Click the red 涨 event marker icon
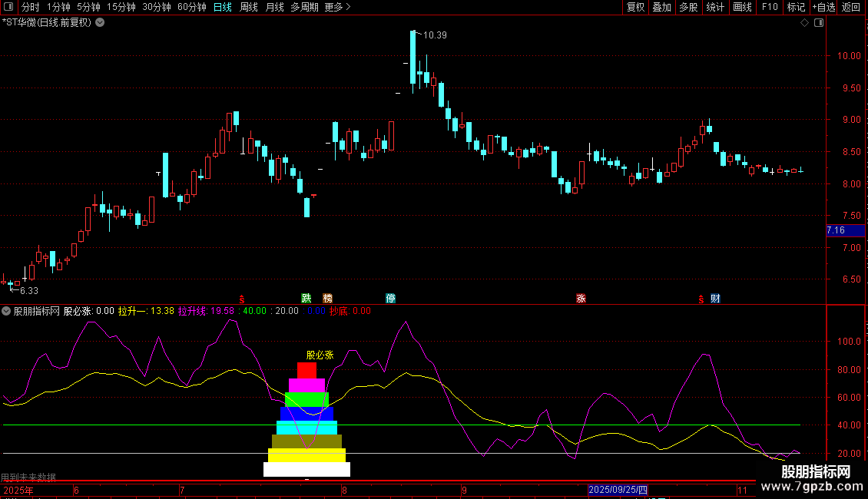The width and height of the screenshot is (868, 499). 581,299
